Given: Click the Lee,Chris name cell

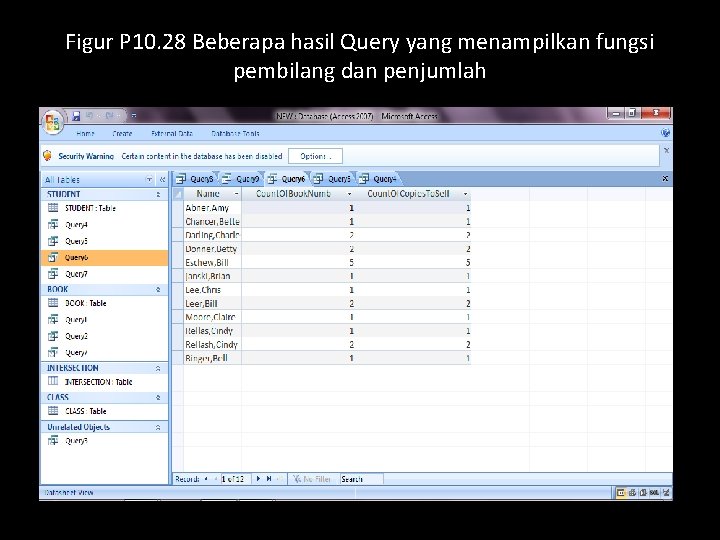Looking at the screenshot, I should pyautogui.click(x=212, y=290).
